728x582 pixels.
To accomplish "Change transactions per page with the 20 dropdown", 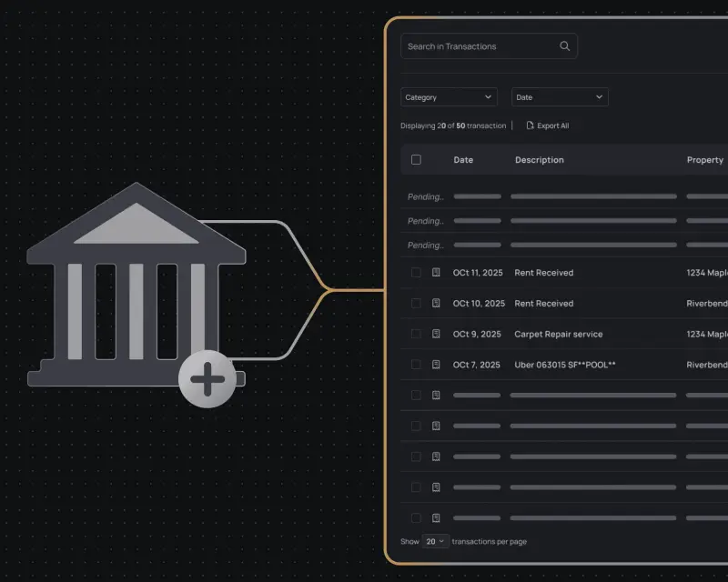I will tap(434, 540).
